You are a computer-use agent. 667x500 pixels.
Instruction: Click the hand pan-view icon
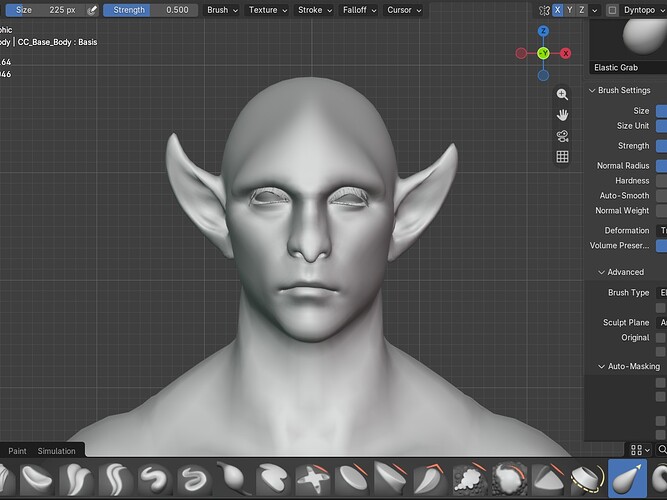click(x=562, y=115)
